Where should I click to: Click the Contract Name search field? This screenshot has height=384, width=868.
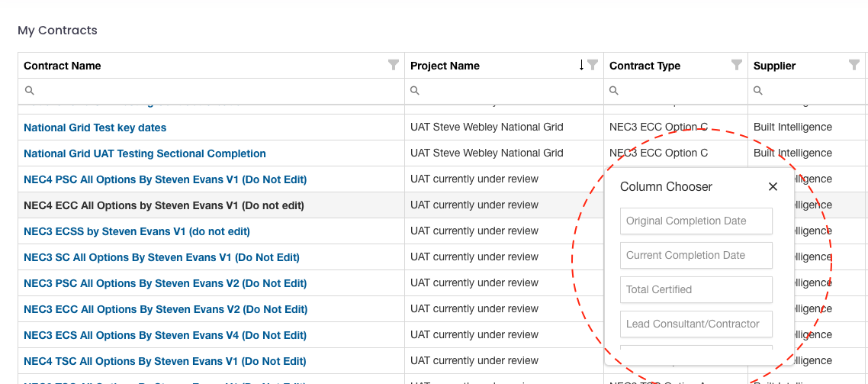(211, 90)
